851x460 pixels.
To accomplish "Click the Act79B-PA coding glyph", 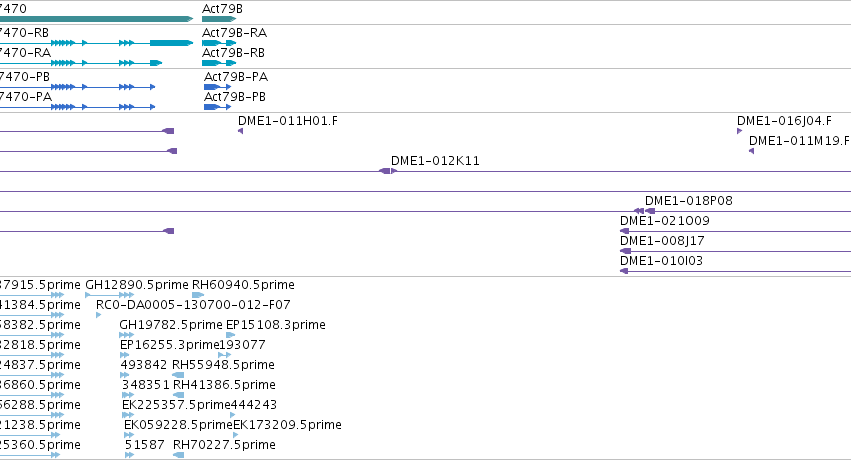I will pyautogui.click(x=217, y=87).
